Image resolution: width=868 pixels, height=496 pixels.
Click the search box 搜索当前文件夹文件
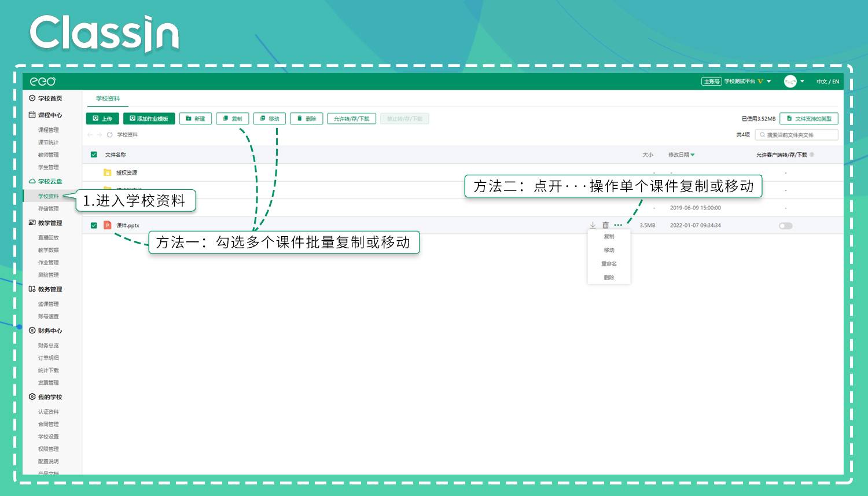coord(797,135)
